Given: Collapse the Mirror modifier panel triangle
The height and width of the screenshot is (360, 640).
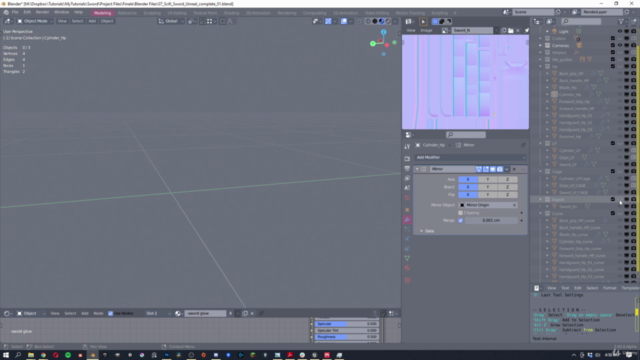Looking at the screenshot, I should pos(417,169).
